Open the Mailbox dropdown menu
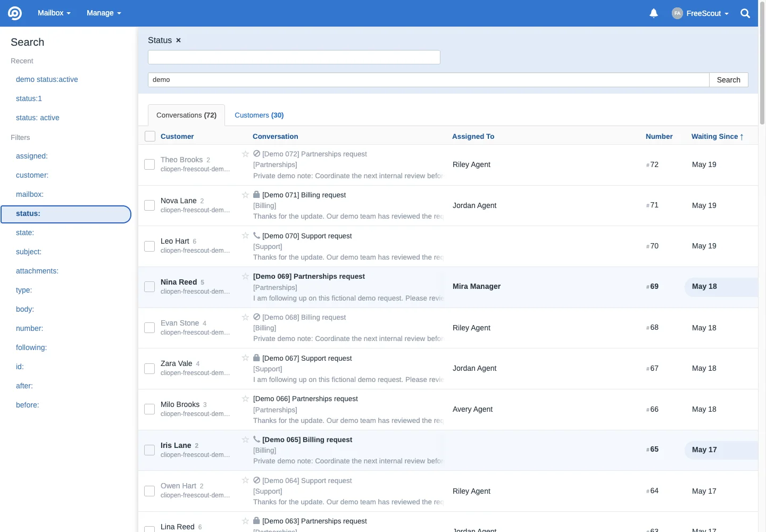 click(x=54, y=13)
